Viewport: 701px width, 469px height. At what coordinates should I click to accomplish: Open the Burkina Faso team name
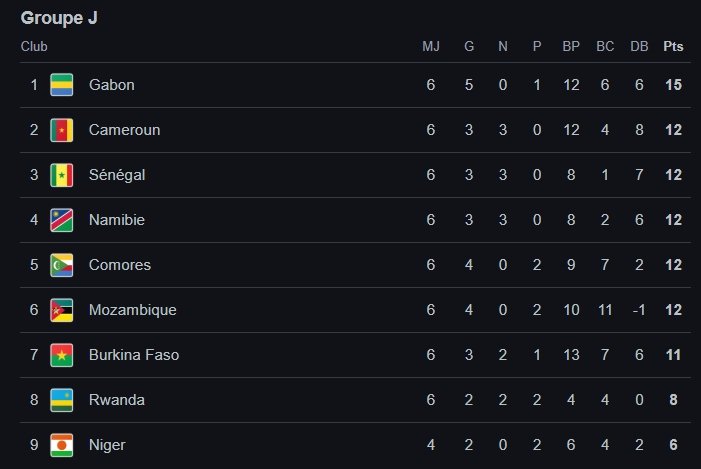[x=134, y=355]
